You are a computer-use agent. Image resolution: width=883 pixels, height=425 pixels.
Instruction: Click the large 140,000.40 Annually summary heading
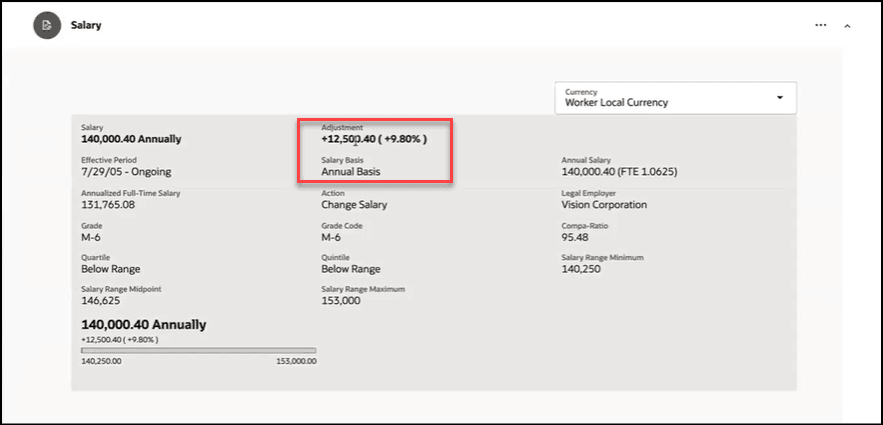pyautogui.click(x=144, y=325)
